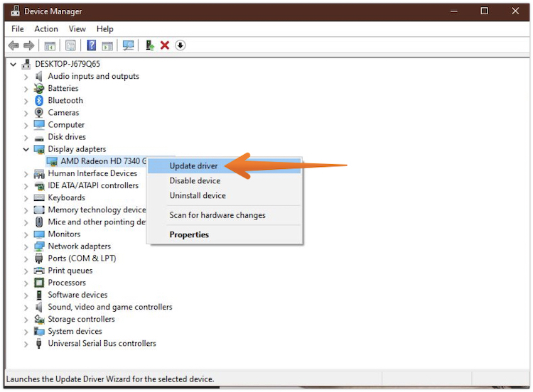Select the DESKTOP-J679Q65 root node

point(68,64)
